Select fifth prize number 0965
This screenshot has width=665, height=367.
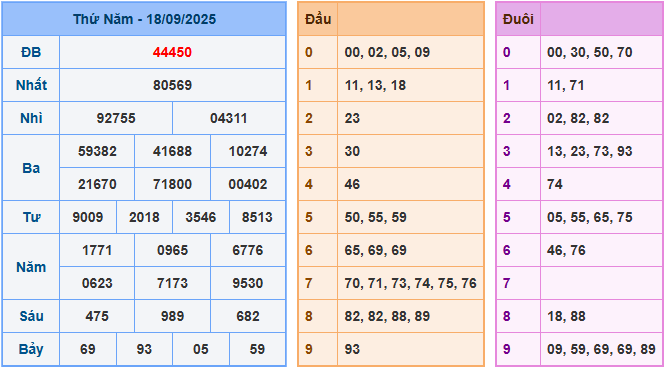pyautogui.click(x=172, y=250)
